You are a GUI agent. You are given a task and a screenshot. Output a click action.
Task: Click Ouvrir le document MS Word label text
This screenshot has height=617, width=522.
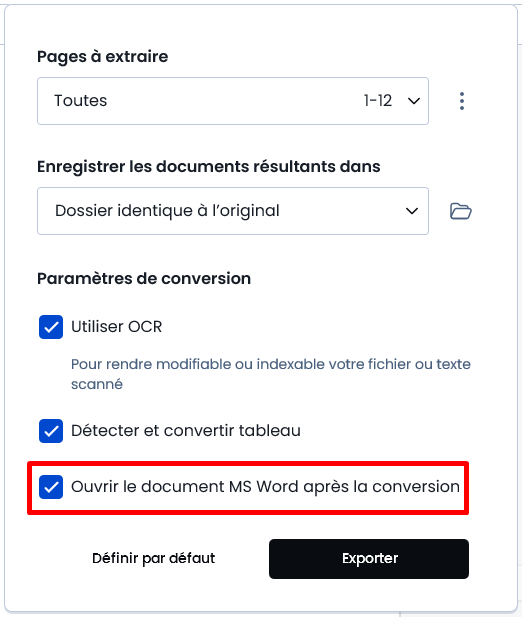tap(266, 487)
